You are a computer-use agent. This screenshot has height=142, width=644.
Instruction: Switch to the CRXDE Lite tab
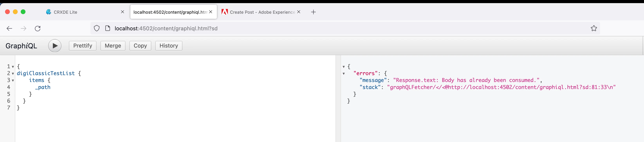point(85,12)
